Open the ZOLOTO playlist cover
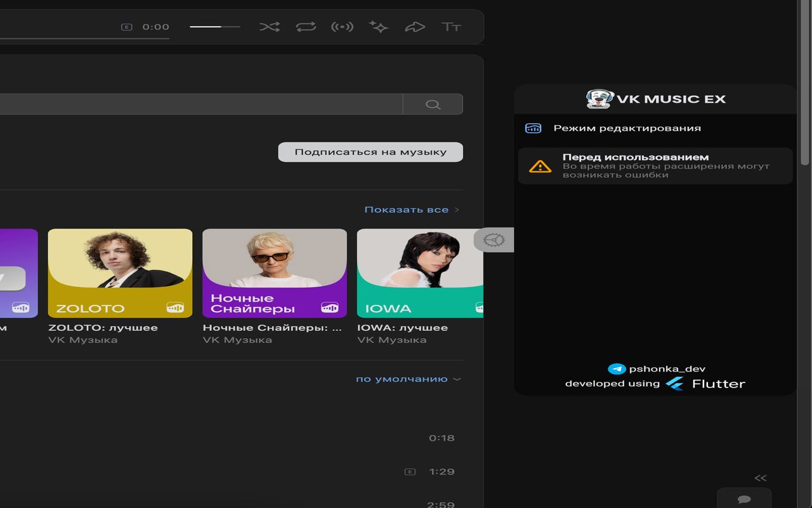812x508 pixels. [x=120, y=273]
